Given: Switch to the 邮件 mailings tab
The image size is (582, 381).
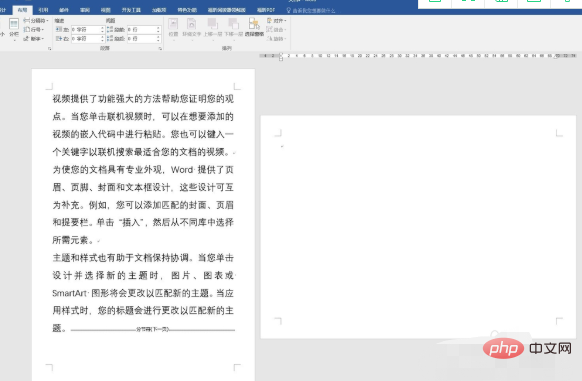Looking at the screenshot, I should pyautogui.click(x=64, y=10).
